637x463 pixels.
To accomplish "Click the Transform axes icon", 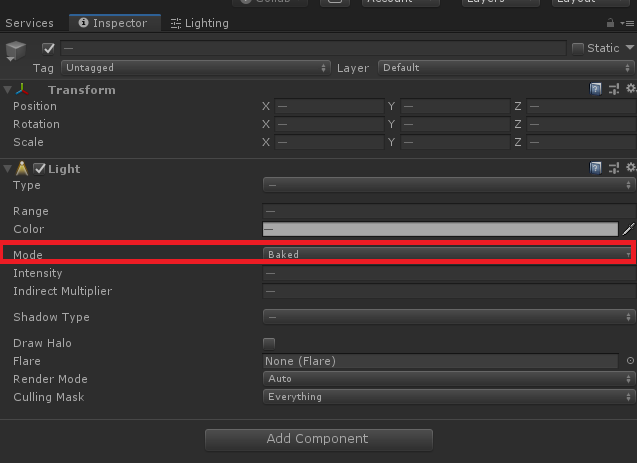I will (x=22, y=89).
